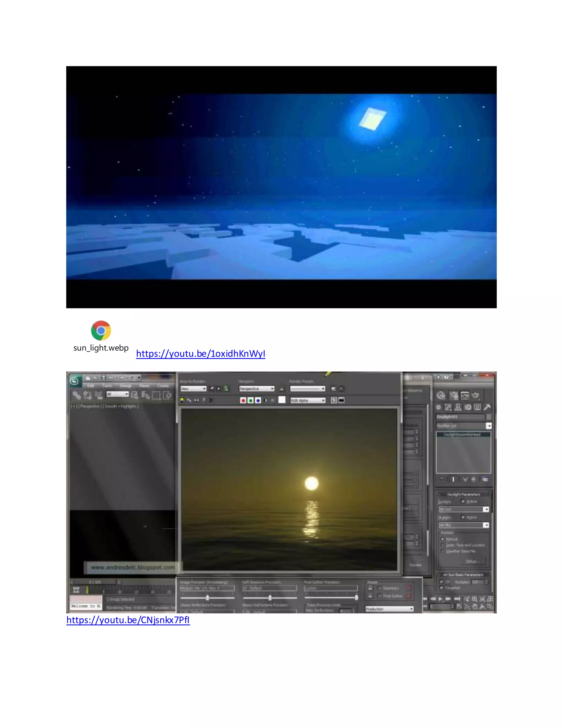
Task: Toggle the green channel button
Action: pyautogui.click(x=250, y=400)
